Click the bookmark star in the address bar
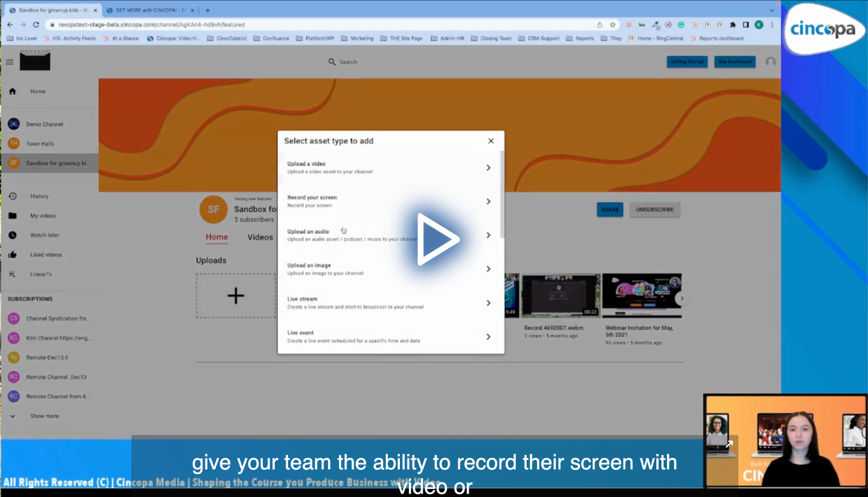Image resolution: width=868 pixels, height=497 pixels. click(612, 25)
